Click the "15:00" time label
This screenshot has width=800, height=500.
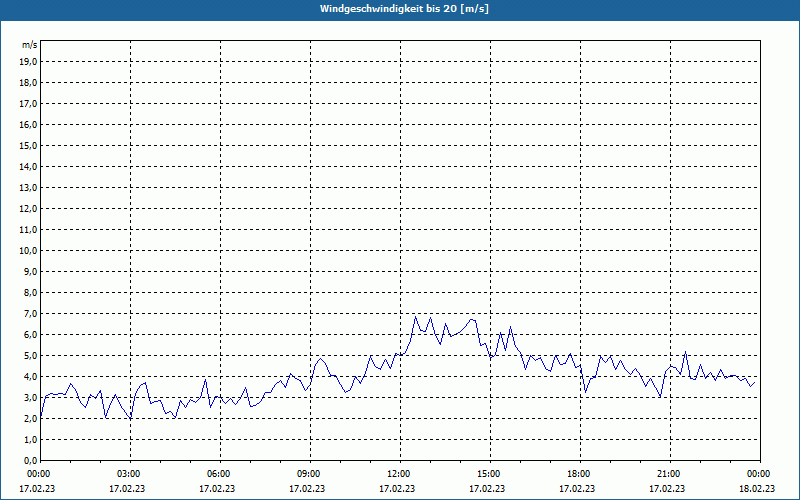coord(490,474)
